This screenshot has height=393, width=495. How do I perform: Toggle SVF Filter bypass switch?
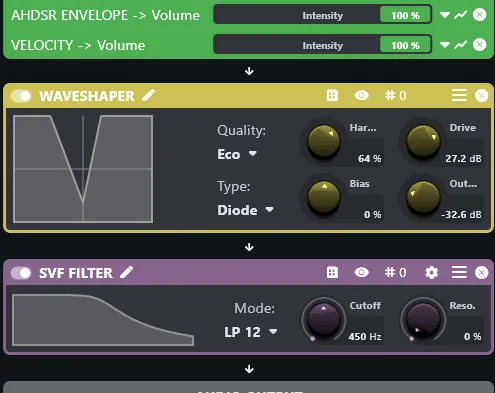pos(21,273)
